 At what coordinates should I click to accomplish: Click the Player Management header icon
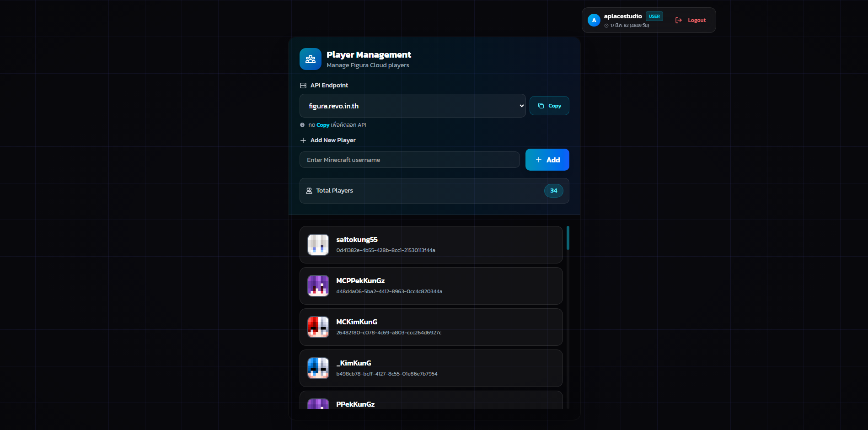[x=310, y=59]
